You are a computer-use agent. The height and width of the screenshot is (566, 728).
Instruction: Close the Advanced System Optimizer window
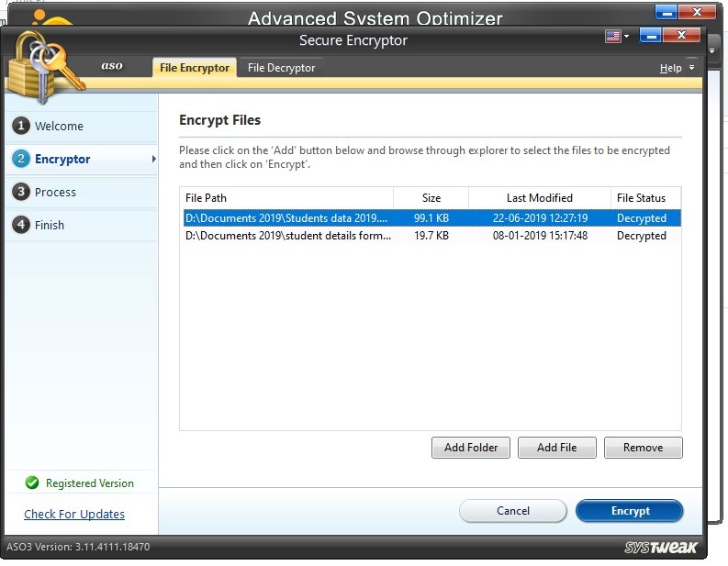(x=697, y=12)
